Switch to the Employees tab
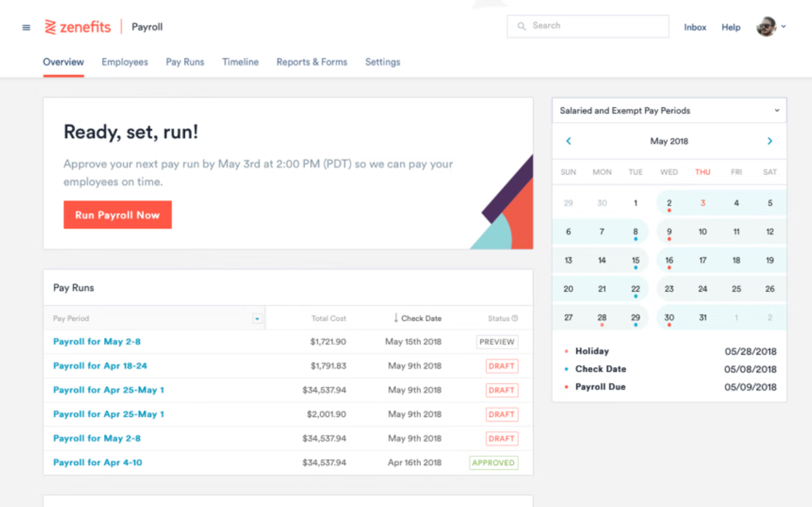This screenshot has height=507, width=812. tap(124, 62)
